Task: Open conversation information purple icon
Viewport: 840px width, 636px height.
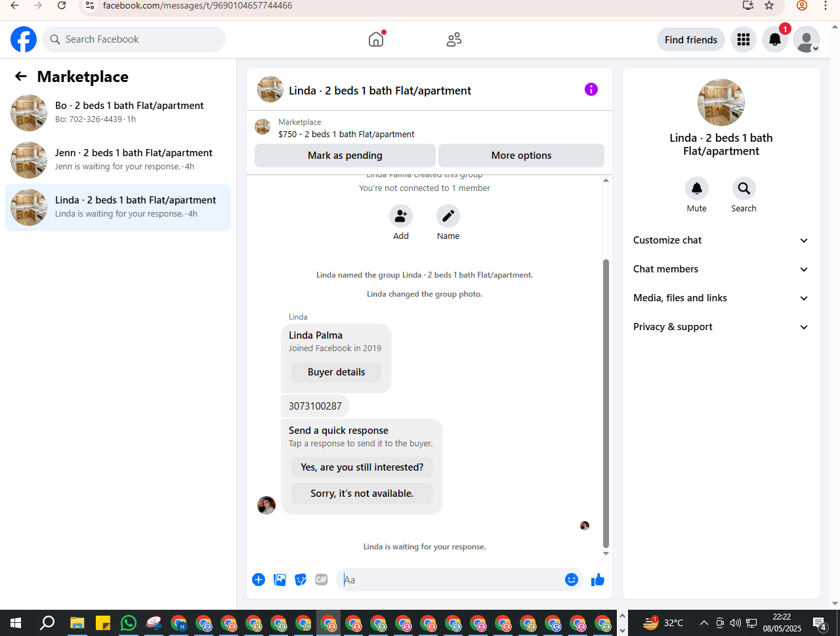Action: 591,89
